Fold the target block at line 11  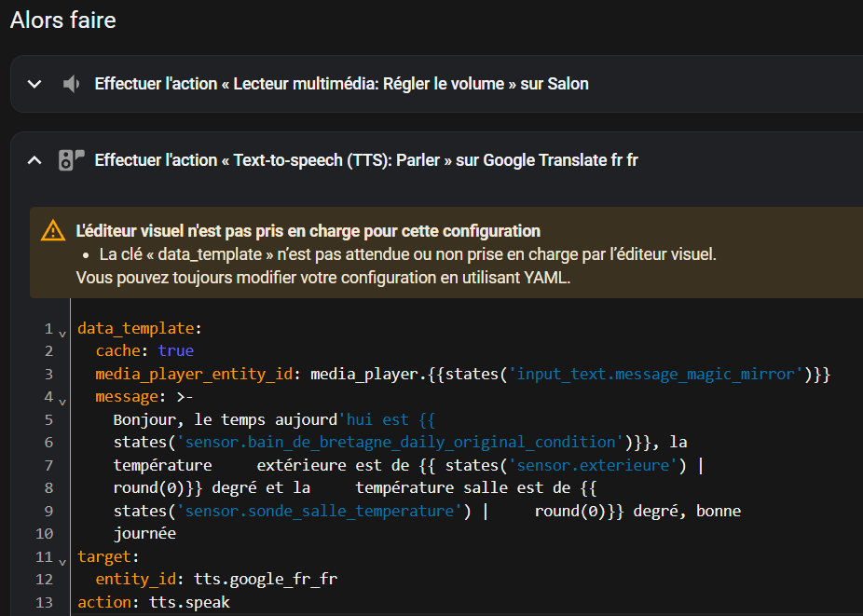tap(62, 562)
